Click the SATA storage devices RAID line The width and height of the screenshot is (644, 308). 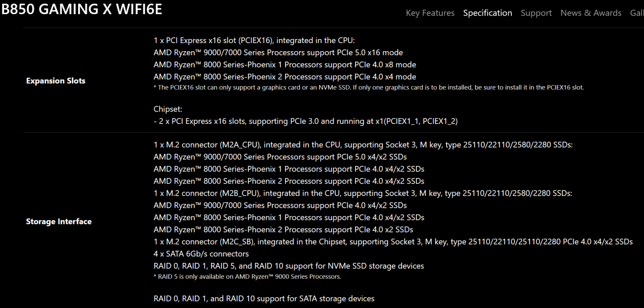[x=264, y=298]
